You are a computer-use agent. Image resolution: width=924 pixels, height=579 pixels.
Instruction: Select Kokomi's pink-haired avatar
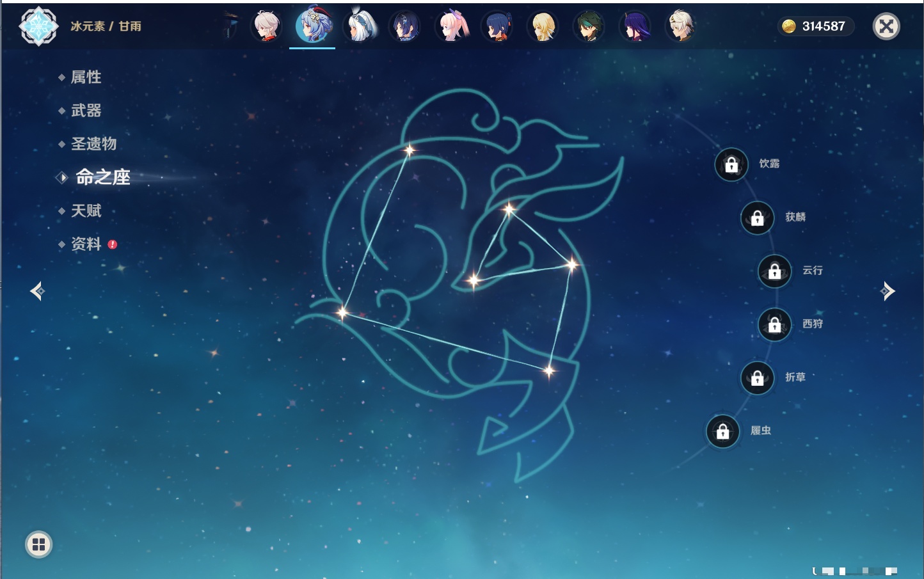click(x=452, y=26)
